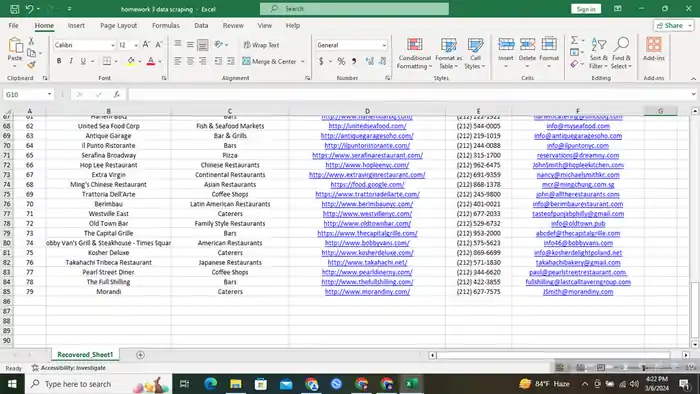
Task: Click the AutoSum sigma icon
Action: [x=574, y=41]
